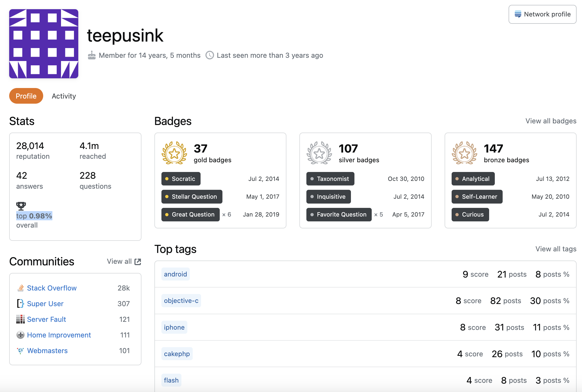Click the Home Improvement site icon
Viewport: 582px width, 392px height.
point(21,335)
